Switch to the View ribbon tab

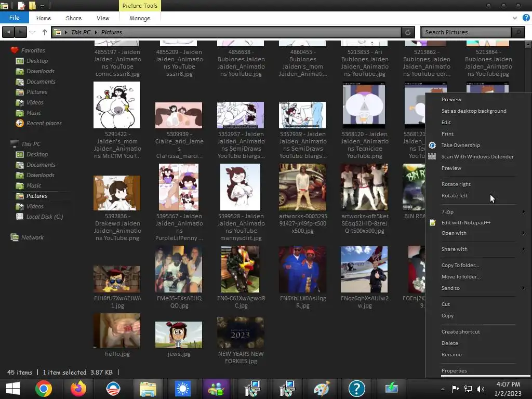[x=103, y=18]
